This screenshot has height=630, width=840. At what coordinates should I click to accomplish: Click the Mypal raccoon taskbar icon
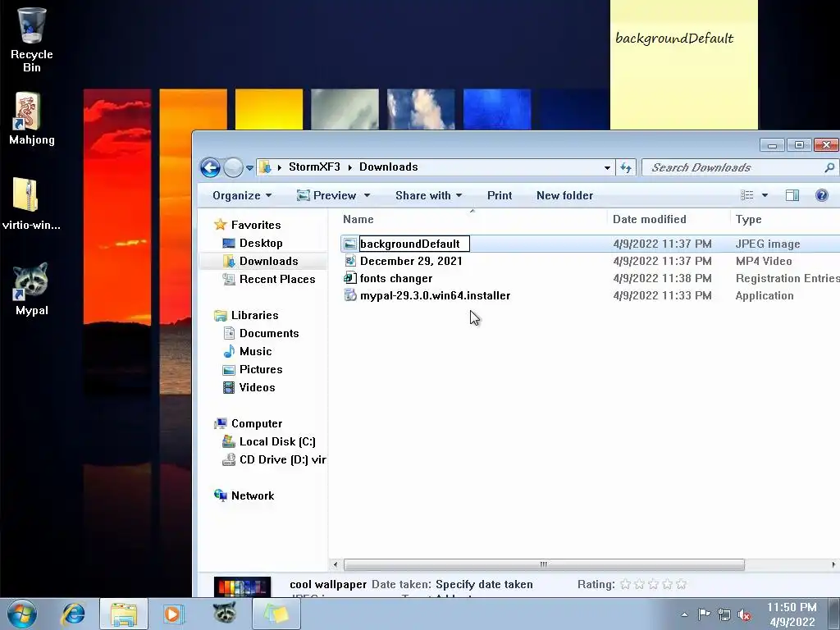tap(225, 613)
